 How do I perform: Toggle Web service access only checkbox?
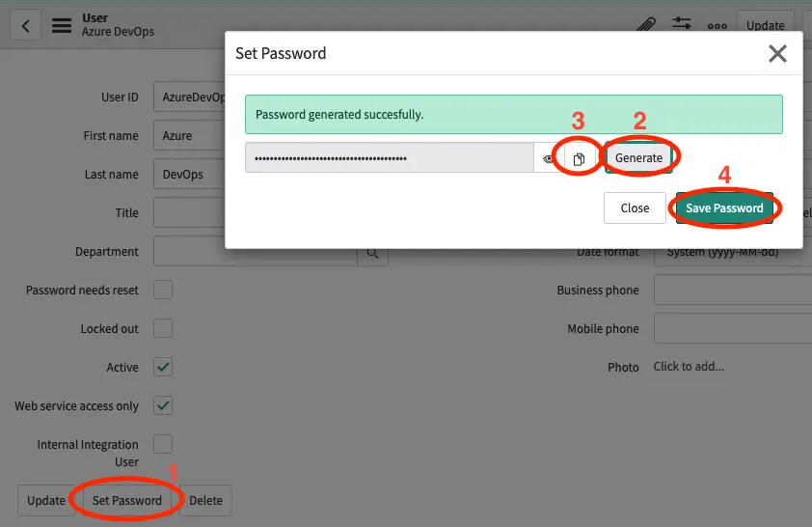163,405
